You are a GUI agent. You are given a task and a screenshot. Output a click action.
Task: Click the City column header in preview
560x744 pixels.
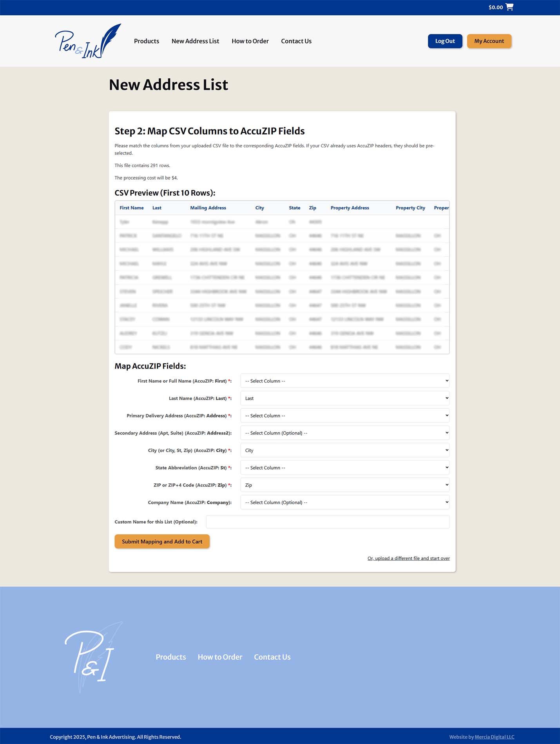259,208
